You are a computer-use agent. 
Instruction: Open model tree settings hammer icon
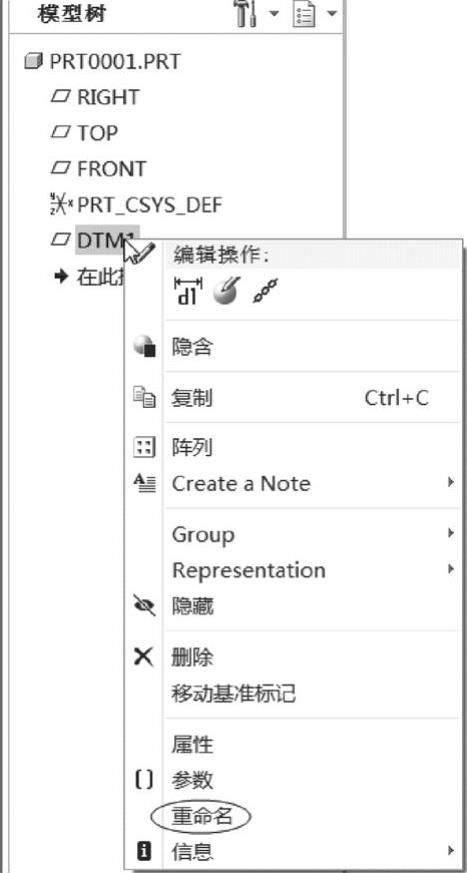point(246,14)
